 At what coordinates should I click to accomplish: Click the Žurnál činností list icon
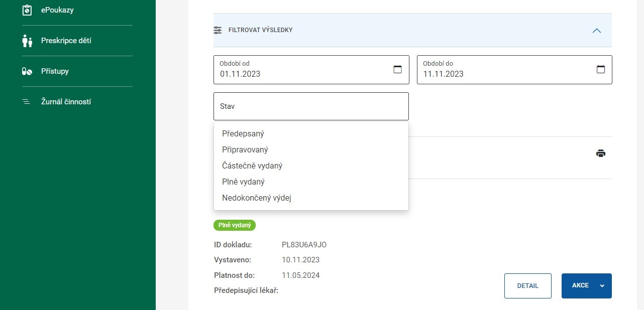click(x=26, y=102)
